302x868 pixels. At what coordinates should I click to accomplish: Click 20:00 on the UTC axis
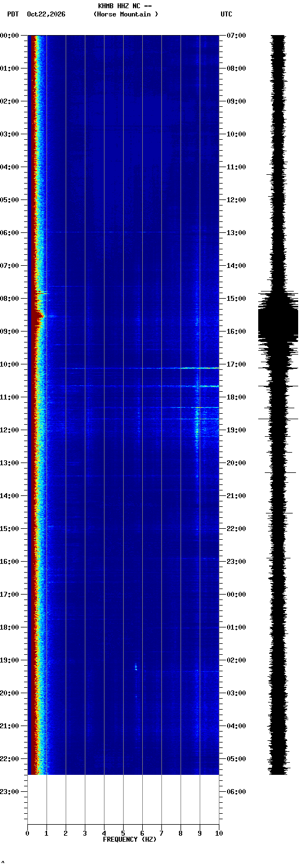point(236,463)
